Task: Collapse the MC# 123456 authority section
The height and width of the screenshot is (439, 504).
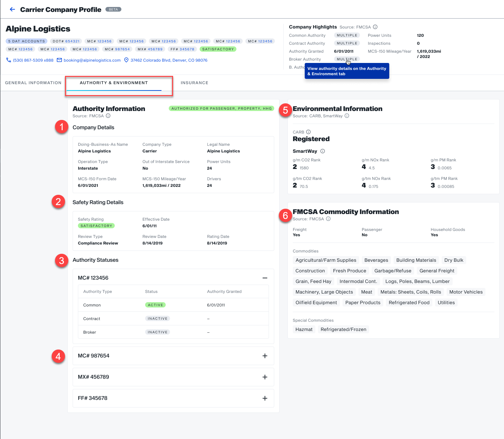Action: coord(265,278)
